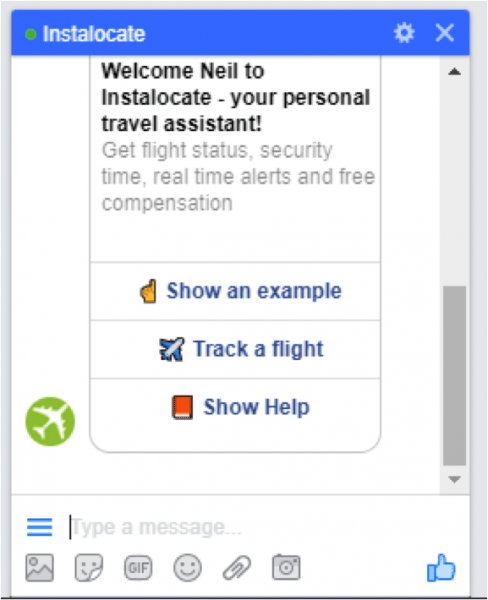
Task: Attach a file with the paperclip
Action: coord(237,567)
